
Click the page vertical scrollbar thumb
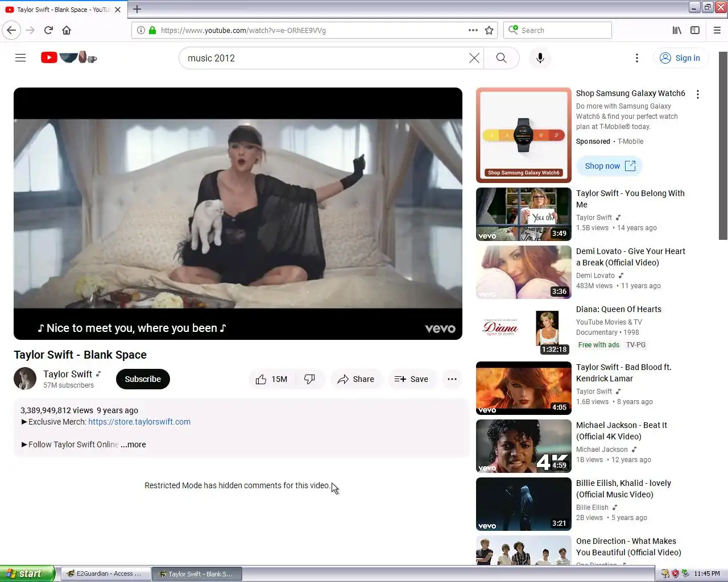(723, 145)
